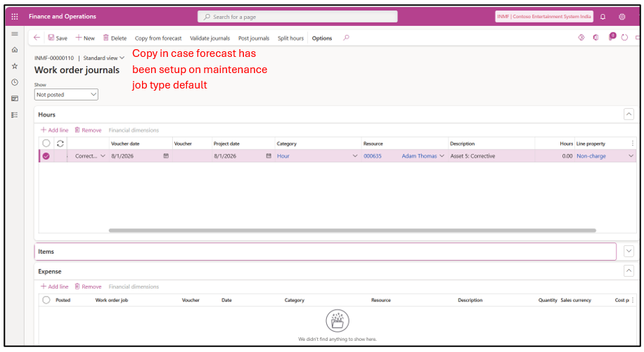Screen dimensions: 644x352
Task: Save the work order journal
Action: (58, 38)
